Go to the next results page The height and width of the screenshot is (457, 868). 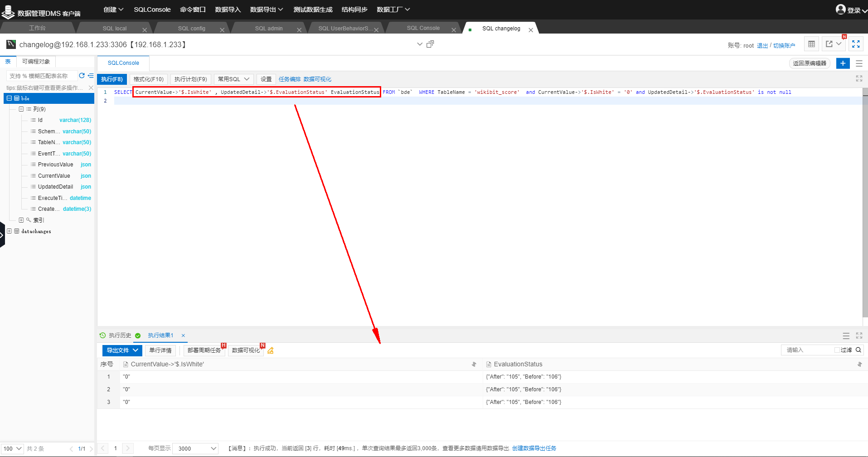coord(128,448)
